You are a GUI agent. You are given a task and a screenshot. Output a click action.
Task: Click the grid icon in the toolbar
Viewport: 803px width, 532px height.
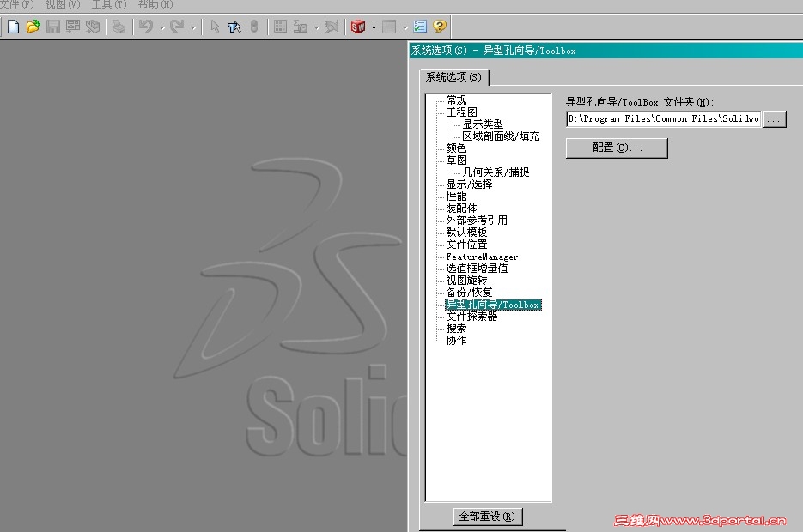tap(280, 27)
